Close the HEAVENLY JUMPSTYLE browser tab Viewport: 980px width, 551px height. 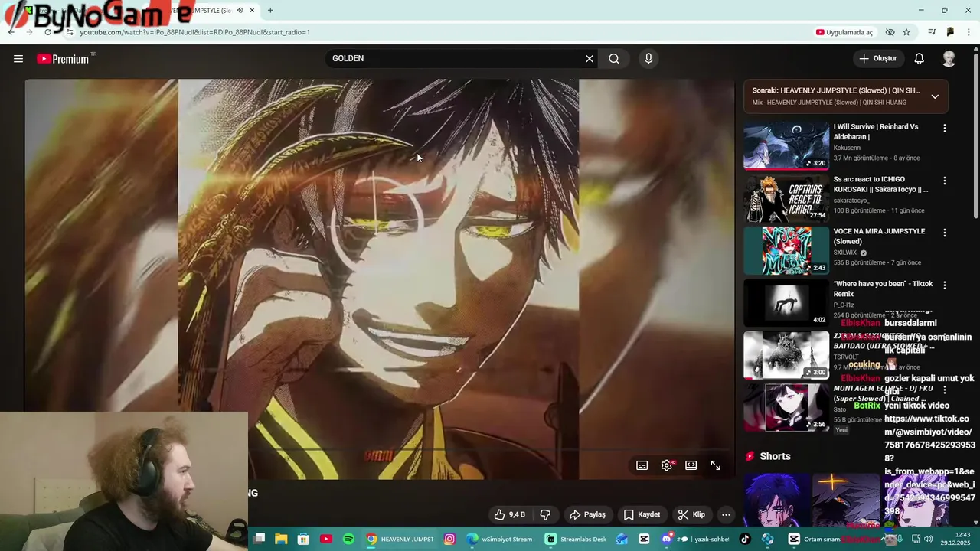[251, 11]
